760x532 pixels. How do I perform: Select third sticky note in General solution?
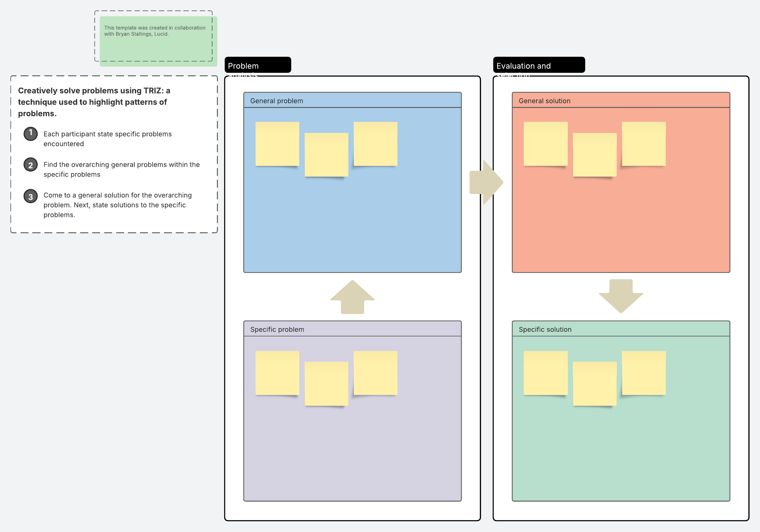click(643, 144)
